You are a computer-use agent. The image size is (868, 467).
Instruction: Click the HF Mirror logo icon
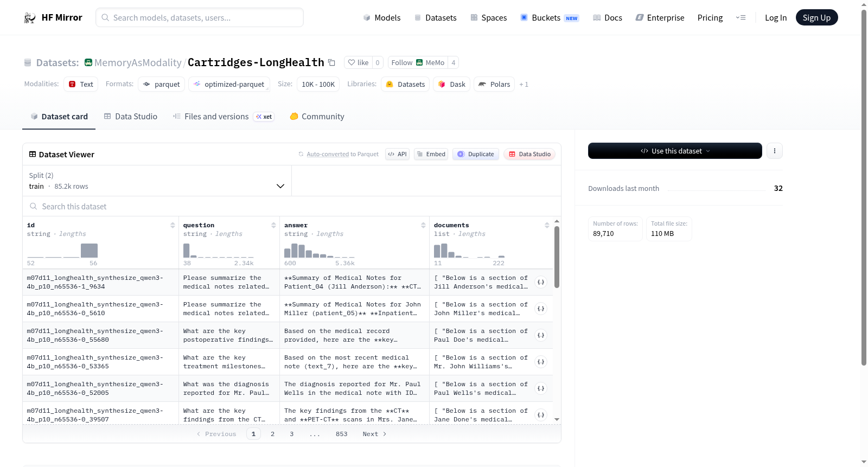point(30,18)
